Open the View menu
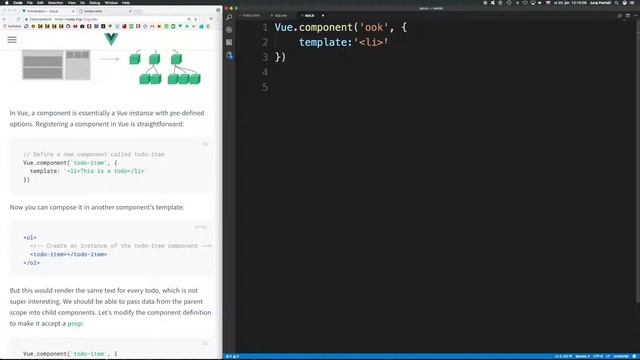The image size is (640, 360). pyautogui.click(x=71, y=2)
